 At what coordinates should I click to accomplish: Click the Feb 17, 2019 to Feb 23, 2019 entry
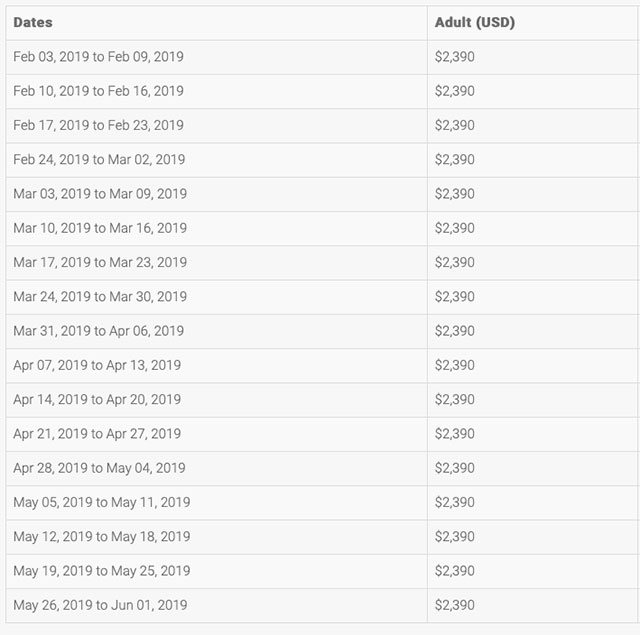pyautogui.click(x=98, y=125)
